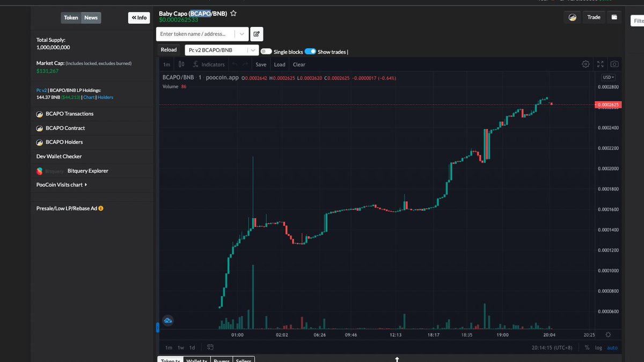The height and width of the screenshot is (362, 644).
Task: Open the USD currency dropdown on the chart
Action: pyautogui.click(x=608, y=77)
